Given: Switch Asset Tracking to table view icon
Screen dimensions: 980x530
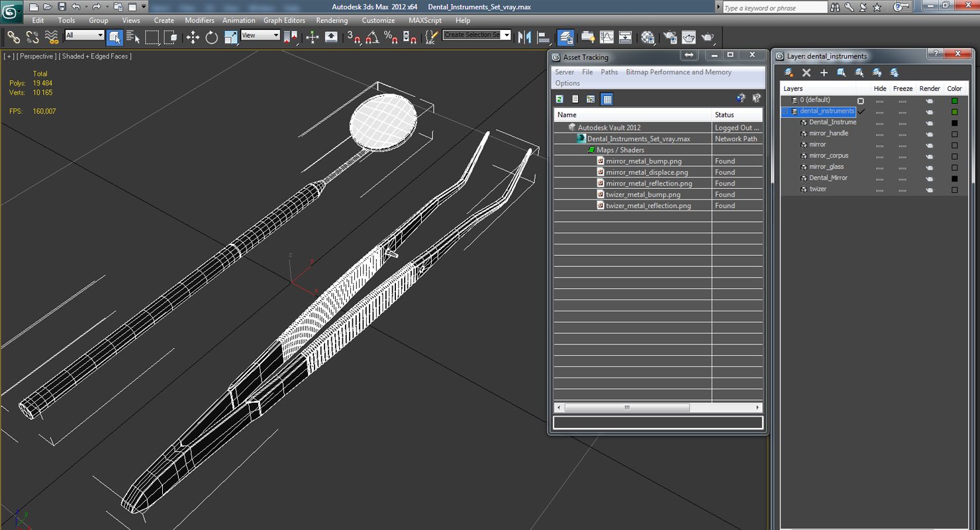Looking at the screenshot, I should click(607, 99).
